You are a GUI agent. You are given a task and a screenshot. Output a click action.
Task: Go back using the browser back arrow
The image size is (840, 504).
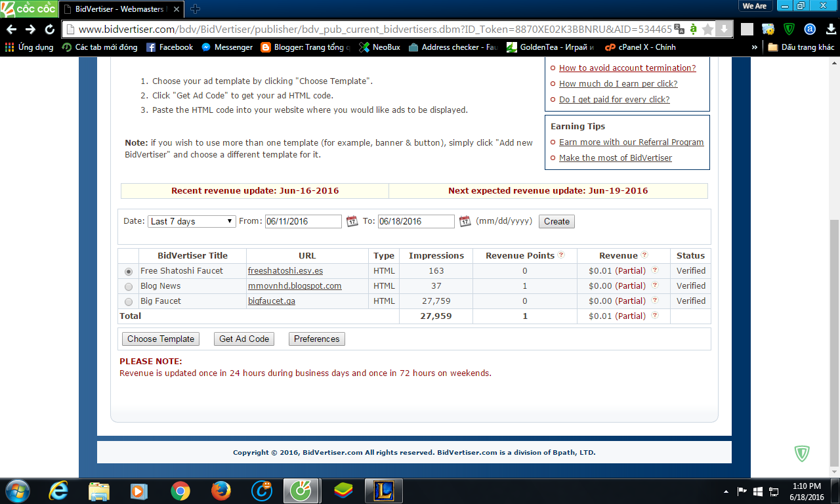click(x=11, y=30)
